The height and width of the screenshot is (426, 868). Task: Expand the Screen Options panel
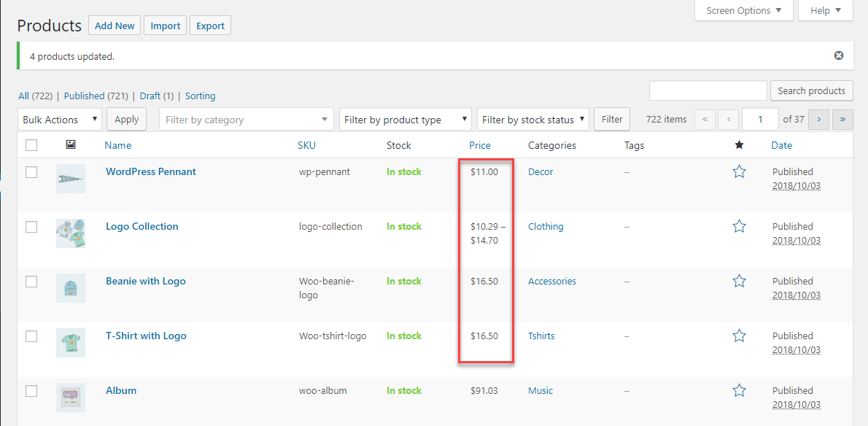(743, 10)
